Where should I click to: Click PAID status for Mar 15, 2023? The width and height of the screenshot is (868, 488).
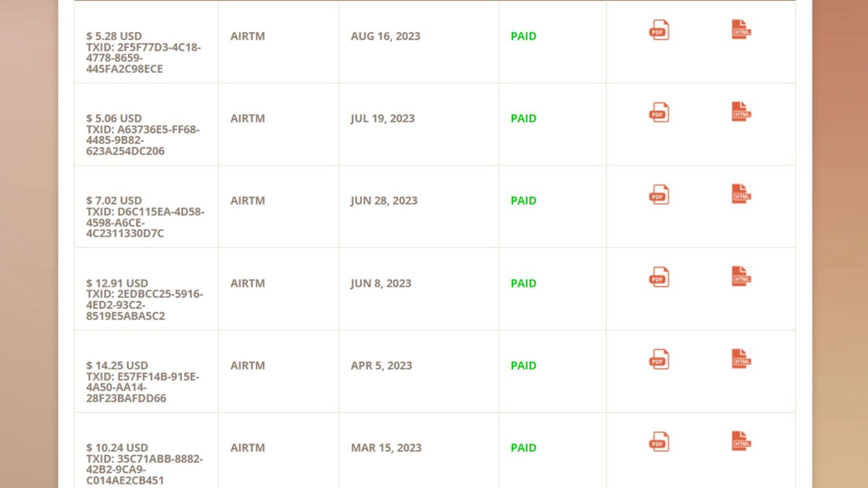(523, 448)
